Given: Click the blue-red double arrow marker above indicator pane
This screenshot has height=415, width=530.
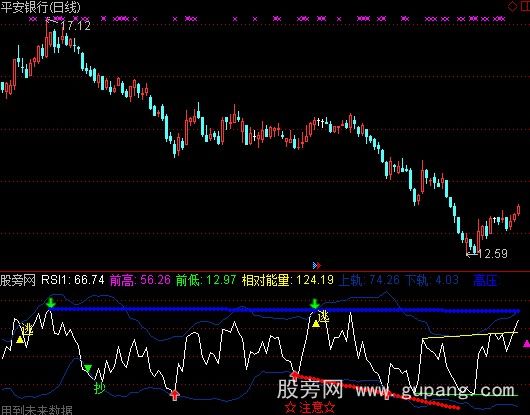Looking at the screenshot, I should 317,265.
